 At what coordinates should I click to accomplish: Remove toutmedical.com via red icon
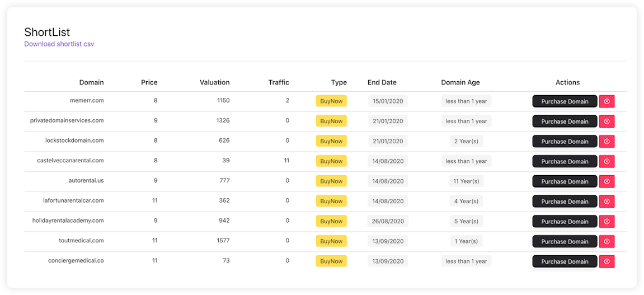coord(607,241)
